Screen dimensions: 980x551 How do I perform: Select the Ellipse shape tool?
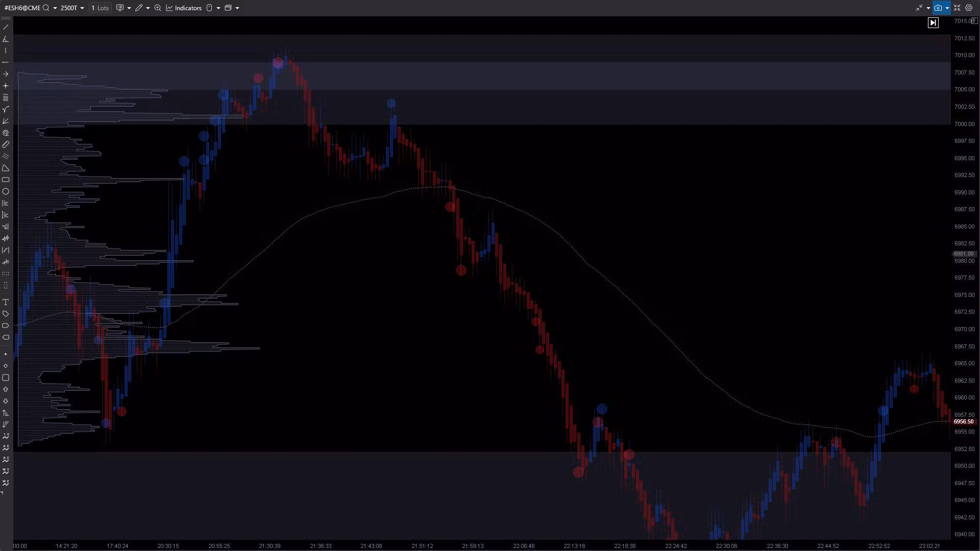tap(6, 191)
